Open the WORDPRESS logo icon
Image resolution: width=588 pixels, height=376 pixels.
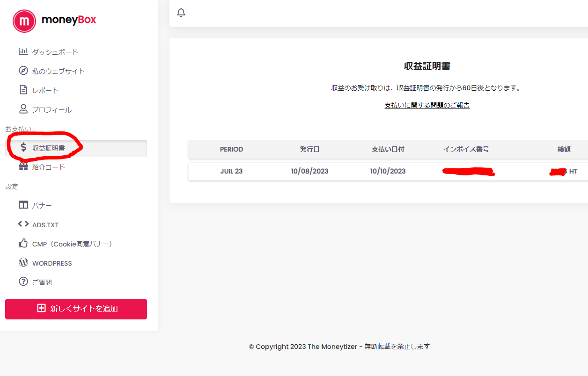coord(23,262)
